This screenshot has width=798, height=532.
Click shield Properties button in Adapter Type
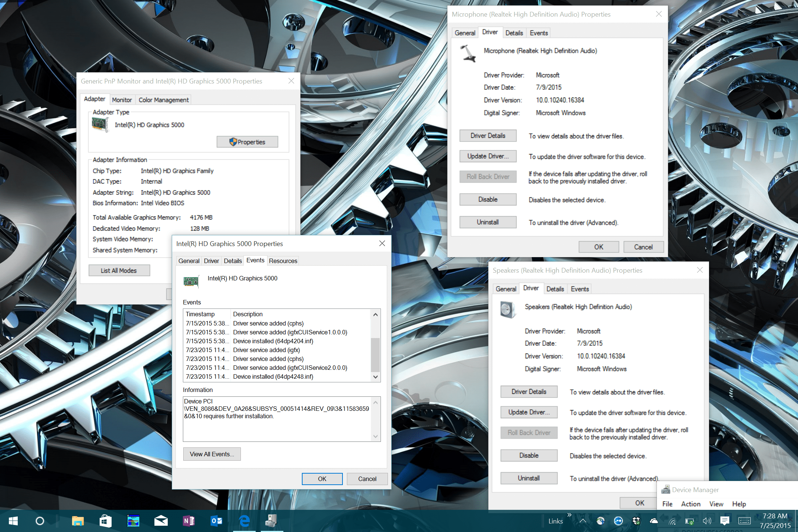(247, 142)
